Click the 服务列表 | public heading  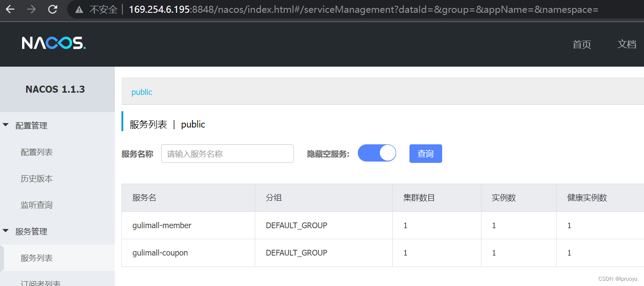pyautogui.click(x=167, y=124)
